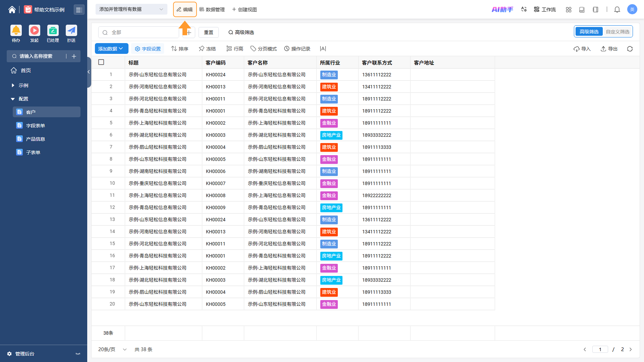Toggle 分页模式 pagination mode

point(263,49)
